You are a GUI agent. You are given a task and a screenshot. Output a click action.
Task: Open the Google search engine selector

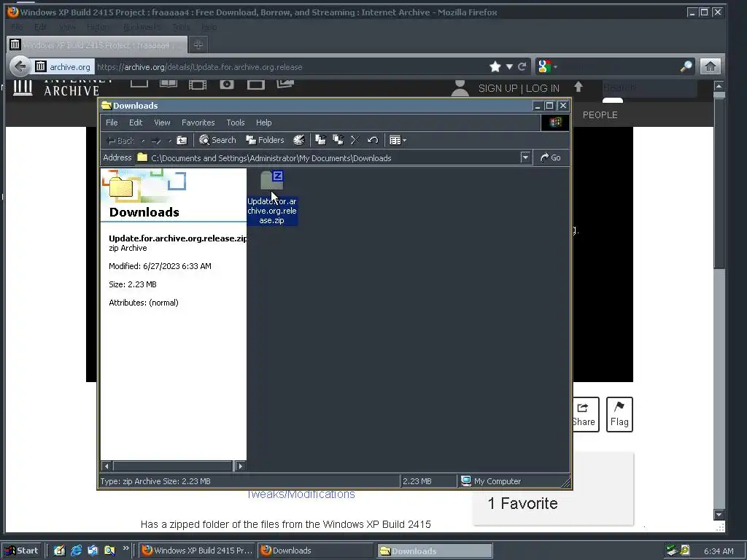(x=547, y=66)
